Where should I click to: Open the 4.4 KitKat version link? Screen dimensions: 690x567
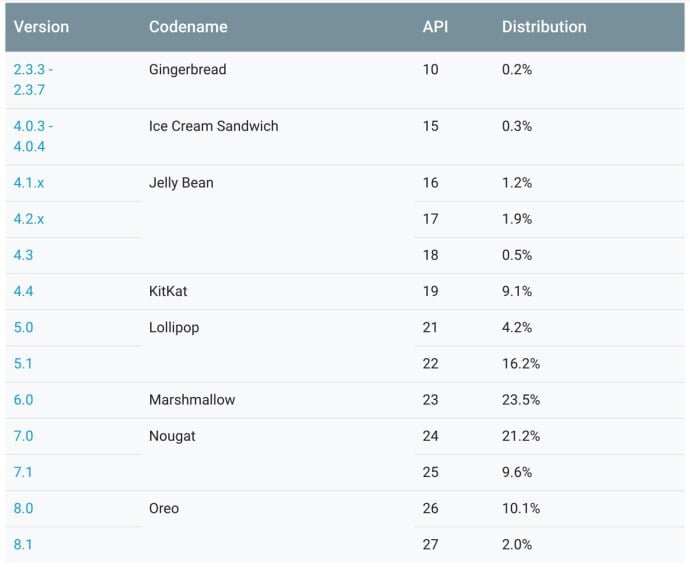point(23,291)
